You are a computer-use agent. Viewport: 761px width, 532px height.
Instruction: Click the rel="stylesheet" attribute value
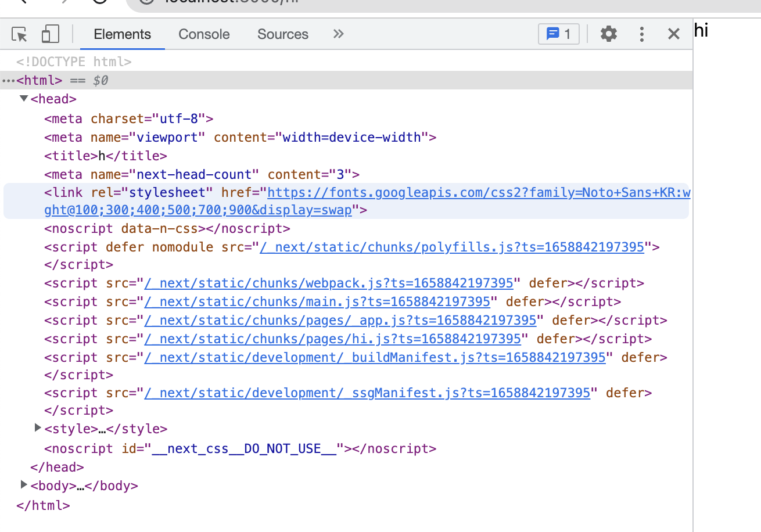point(167,192)
